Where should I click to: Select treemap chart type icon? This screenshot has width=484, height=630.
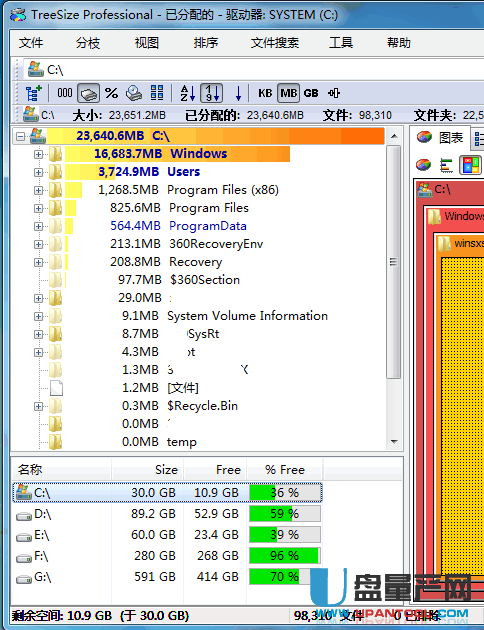[x=471, y=165]
